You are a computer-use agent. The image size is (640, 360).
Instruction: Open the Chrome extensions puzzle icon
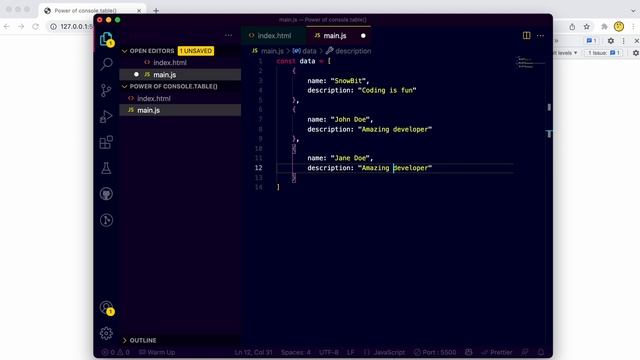point(604,27)
